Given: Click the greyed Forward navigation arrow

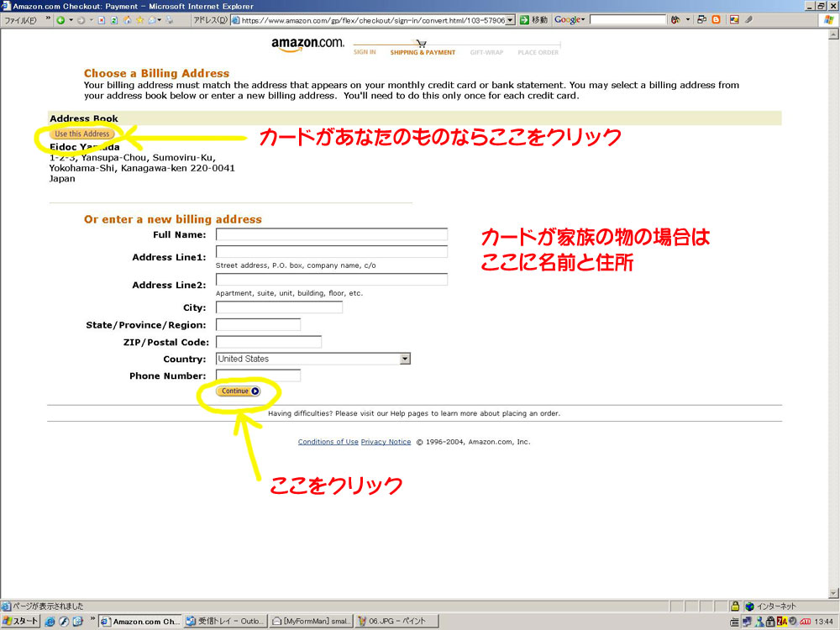Looking at the screenshot, I should click(81, 20).
